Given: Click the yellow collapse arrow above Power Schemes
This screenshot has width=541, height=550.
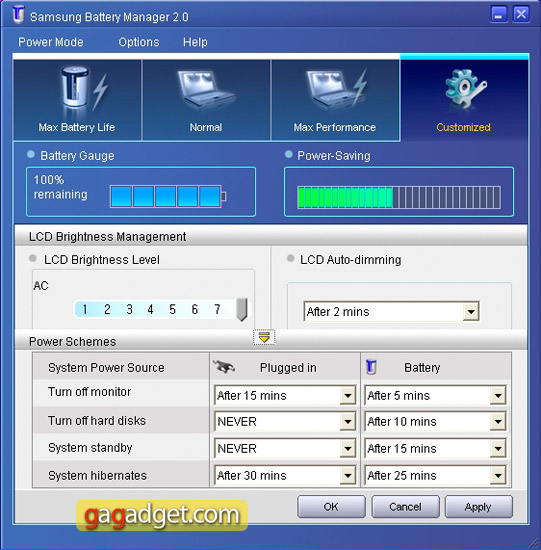Looking at the screenshot, I should [x=264, y=337].
